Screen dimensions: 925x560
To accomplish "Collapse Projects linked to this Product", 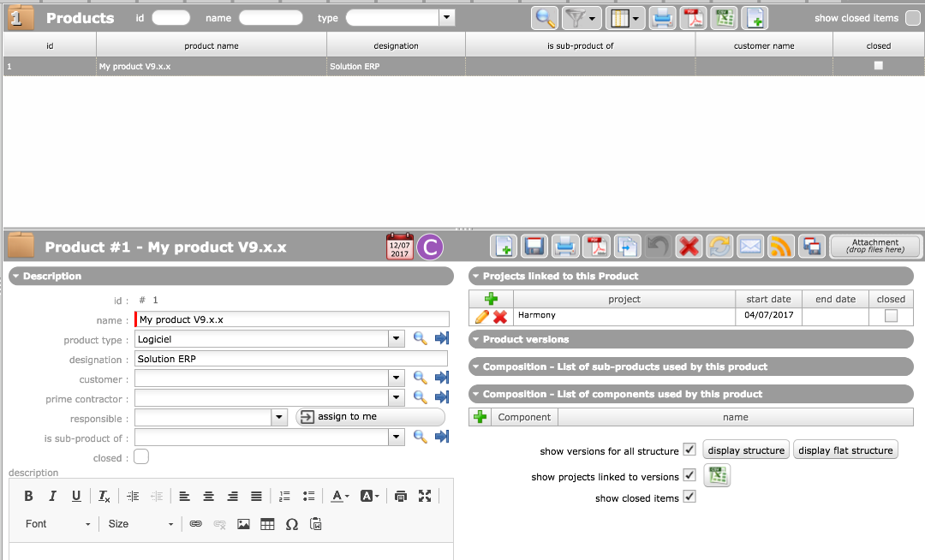I will click(x=691, y=276).
